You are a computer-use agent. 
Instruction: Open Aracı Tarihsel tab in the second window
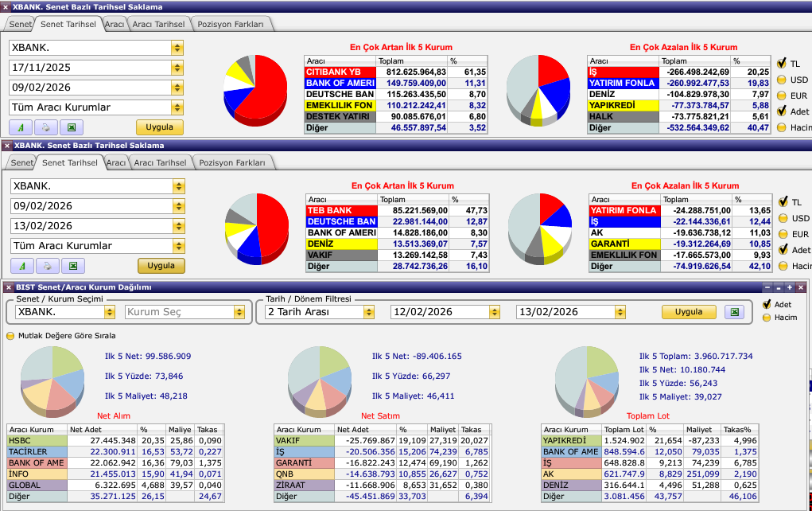click(160, 162)
